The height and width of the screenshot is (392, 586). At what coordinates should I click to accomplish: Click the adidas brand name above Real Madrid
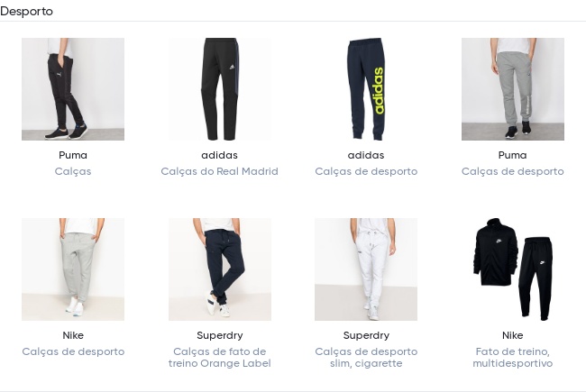(220, 155)
